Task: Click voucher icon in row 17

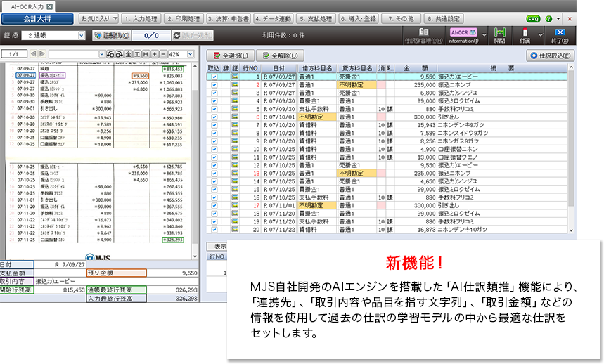Action: click(x=235, y=205)
